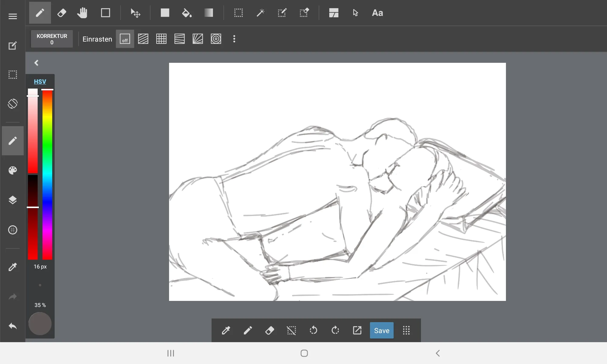Select the Eraser tool in top toolbar

click(62, 13)
